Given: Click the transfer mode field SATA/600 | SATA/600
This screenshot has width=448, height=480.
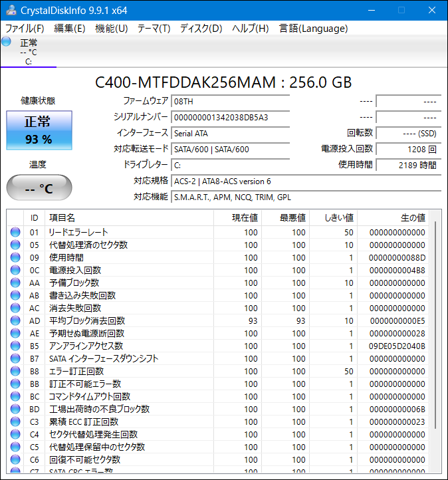Looking at the screenshot, I should coord(231,149).
